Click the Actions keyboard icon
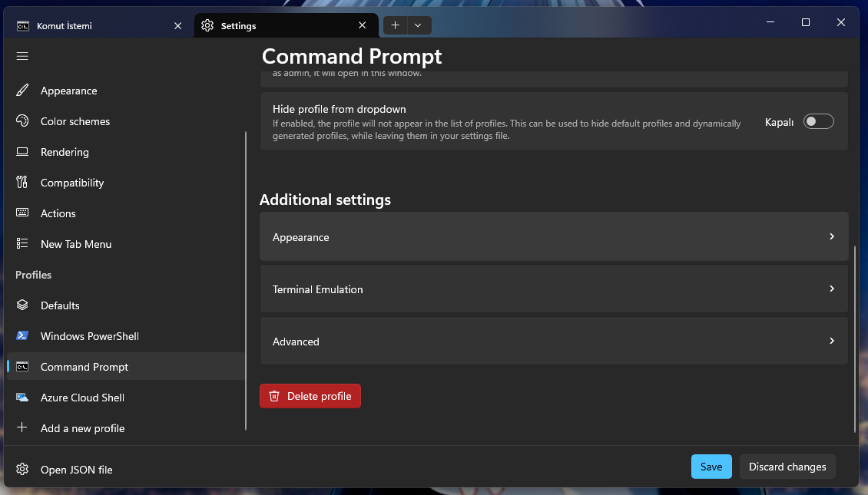868x495 pixels. 22,213
